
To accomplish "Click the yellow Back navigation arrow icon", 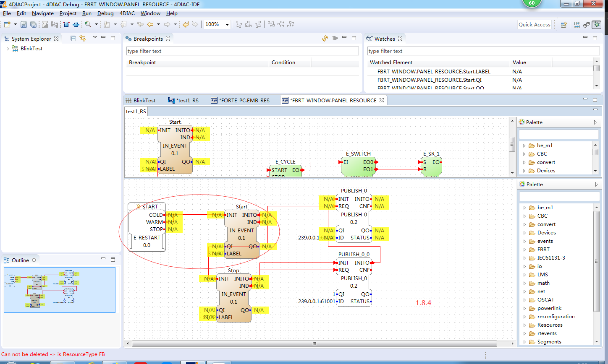I will point(150,24).
